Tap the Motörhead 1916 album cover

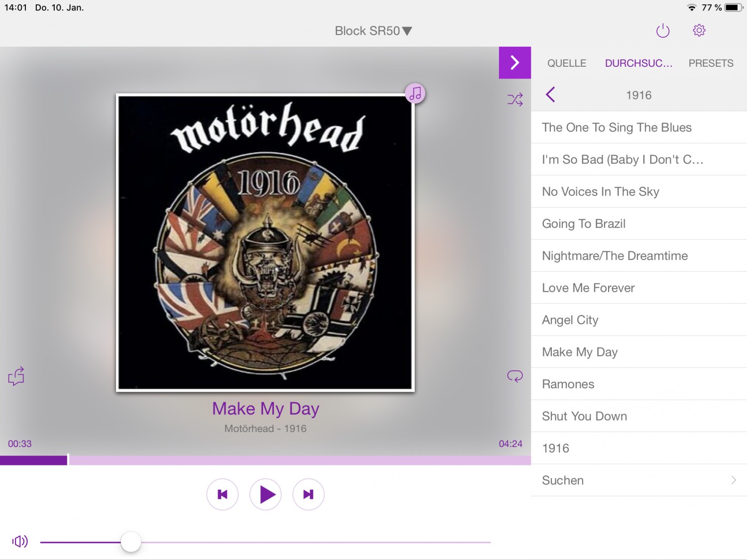pyautogui.click(x=265, y=242)
